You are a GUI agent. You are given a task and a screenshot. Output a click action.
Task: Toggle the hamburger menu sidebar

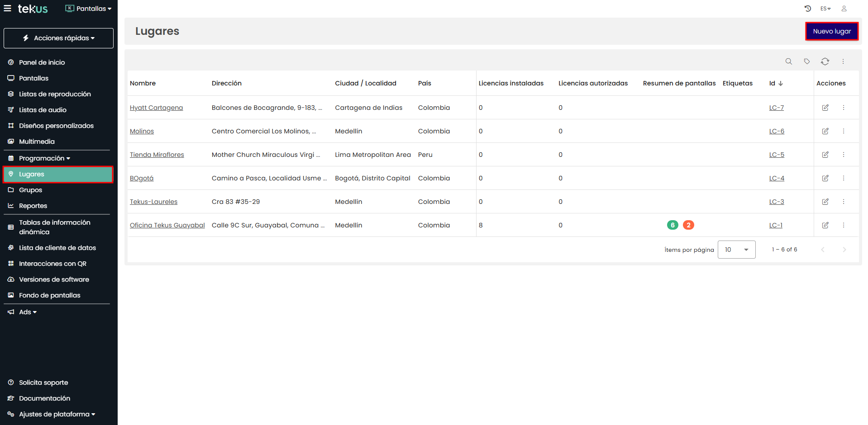coord(7,9)
